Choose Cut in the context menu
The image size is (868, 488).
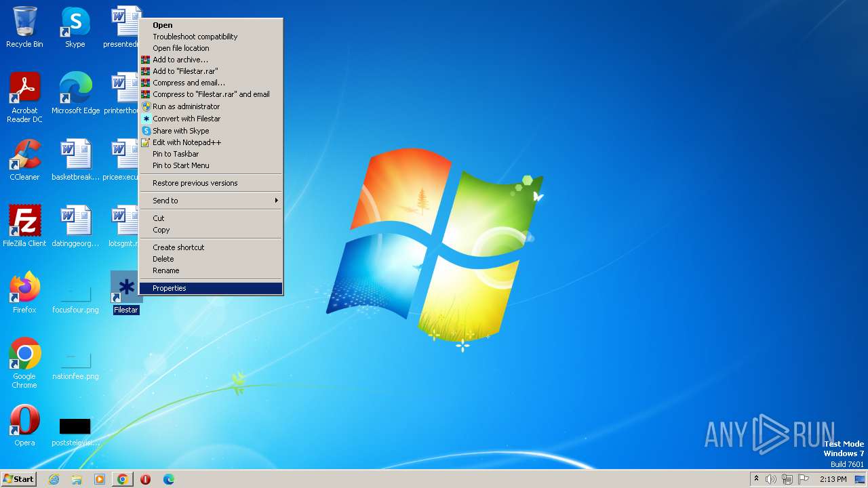coord(211,218)
